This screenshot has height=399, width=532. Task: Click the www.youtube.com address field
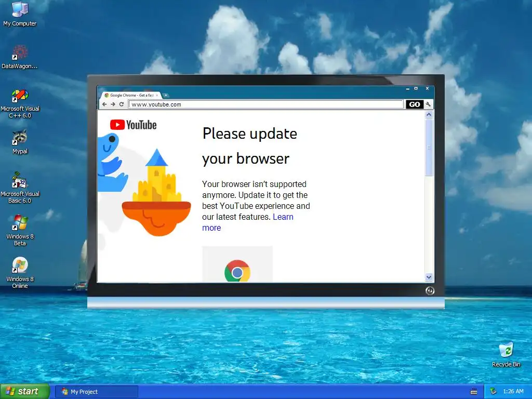265,104
